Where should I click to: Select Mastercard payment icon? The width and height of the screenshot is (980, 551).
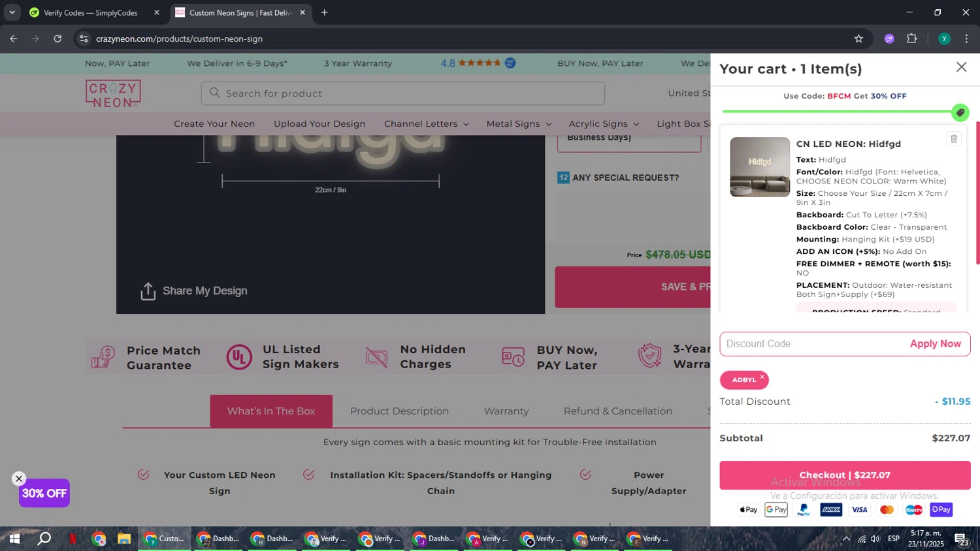[887, 510]
